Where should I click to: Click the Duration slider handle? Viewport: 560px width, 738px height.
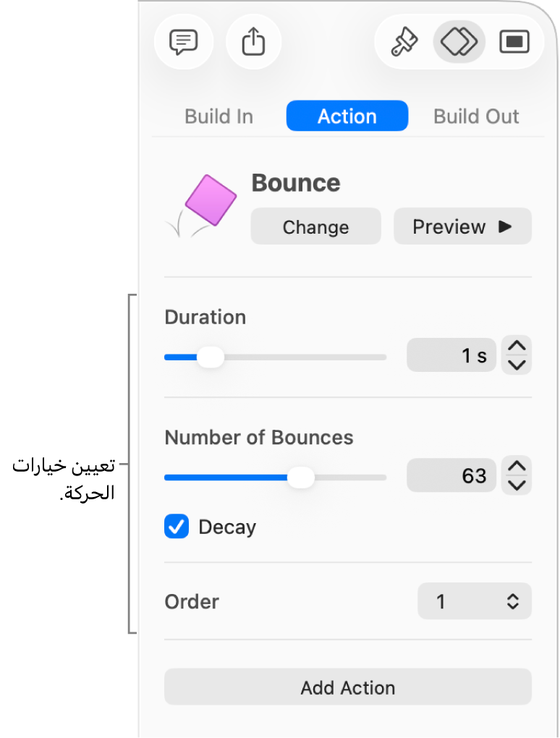pyautogui.click(x=211, y=357)
